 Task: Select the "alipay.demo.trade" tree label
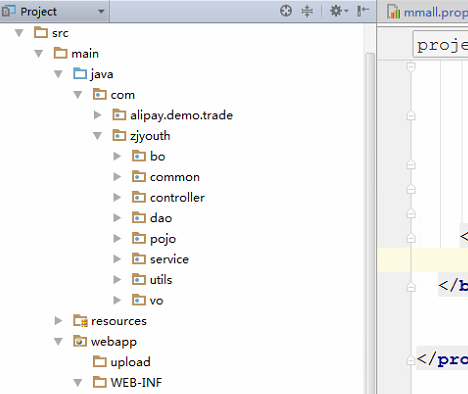coord(182,115)
